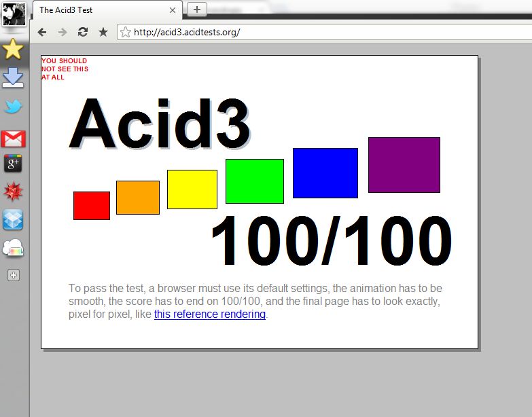Click the acid3.acidtests.org address field
The height and width of the screenshot is (417, 532).
pos(306,32)
